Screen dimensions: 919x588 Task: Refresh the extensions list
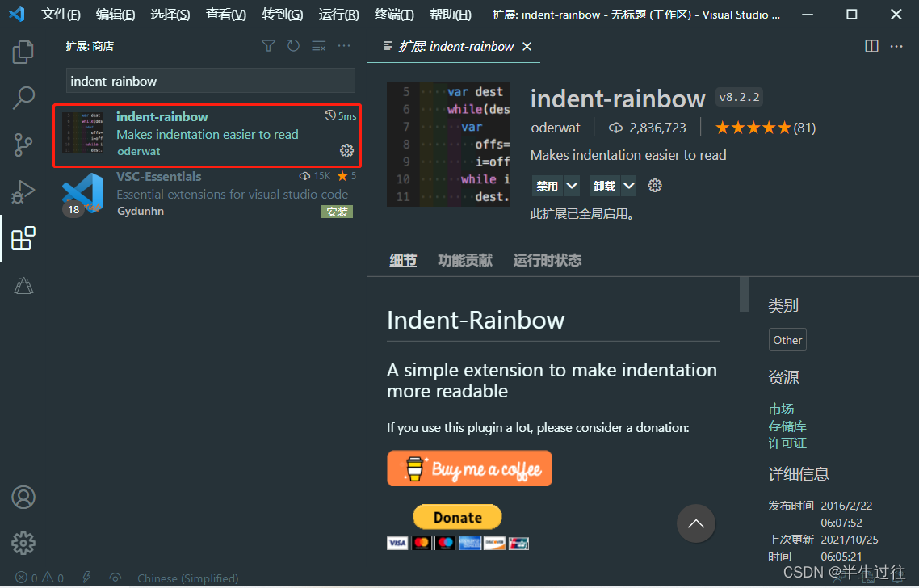293,46
